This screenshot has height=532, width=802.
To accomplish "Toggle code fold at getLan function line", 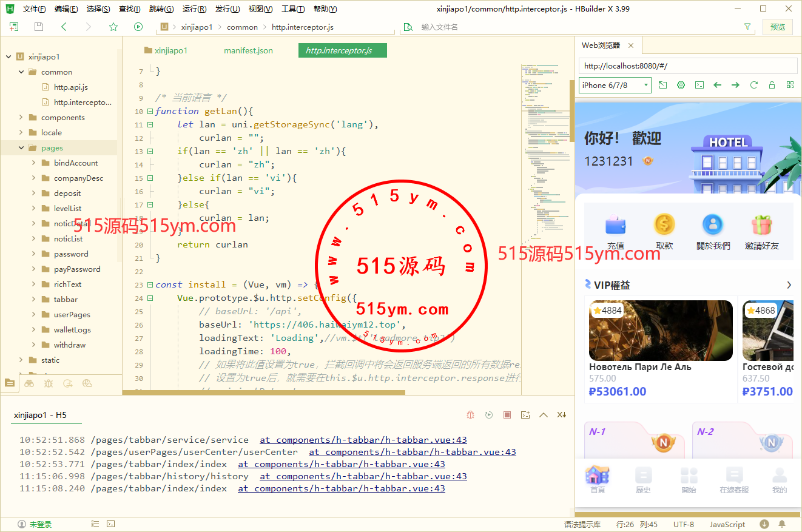I will 150,112.
